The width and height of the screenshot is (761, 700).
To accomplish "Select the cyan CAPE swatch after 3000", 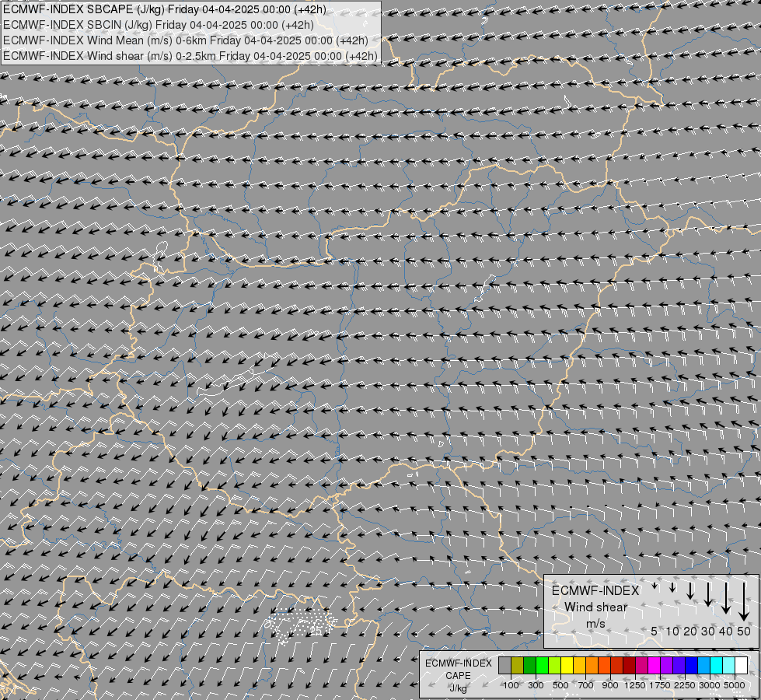I will [x=717, y=666].
